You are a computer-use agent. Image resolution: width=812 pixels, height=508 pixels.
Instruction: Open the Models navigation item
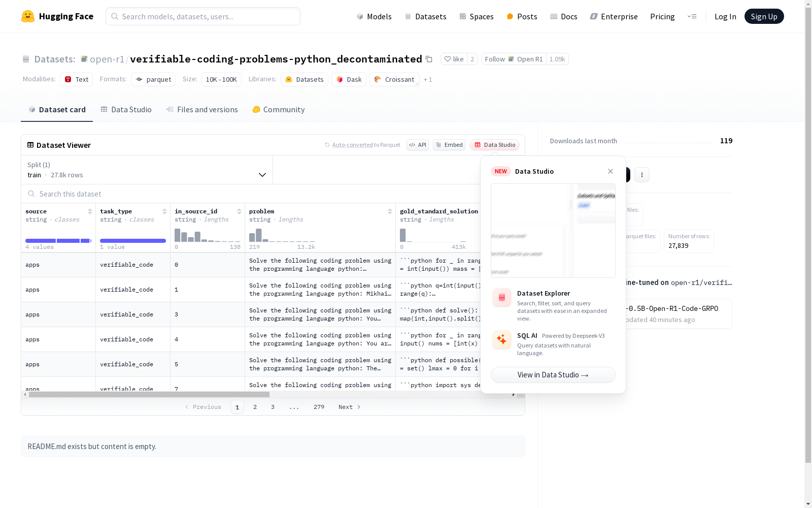point(374,16)
